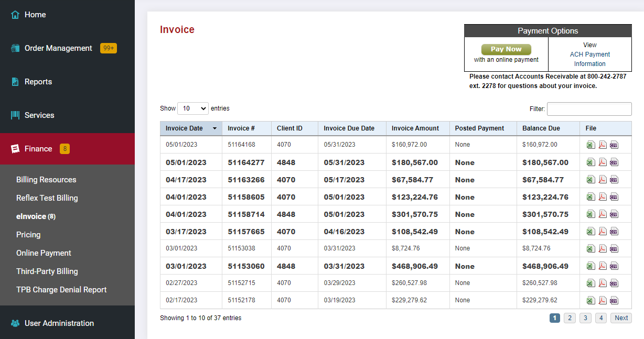Export invoice 51153060 as Excel
Screen dimensions: 644x339
pyautogui.click(x=591, y=266)
